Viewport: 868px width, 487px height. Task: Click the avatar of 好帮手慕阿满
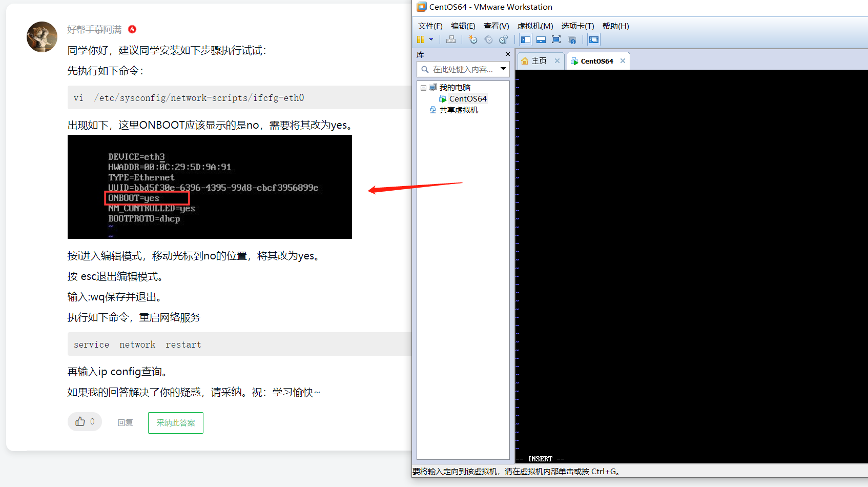[42, 37]
